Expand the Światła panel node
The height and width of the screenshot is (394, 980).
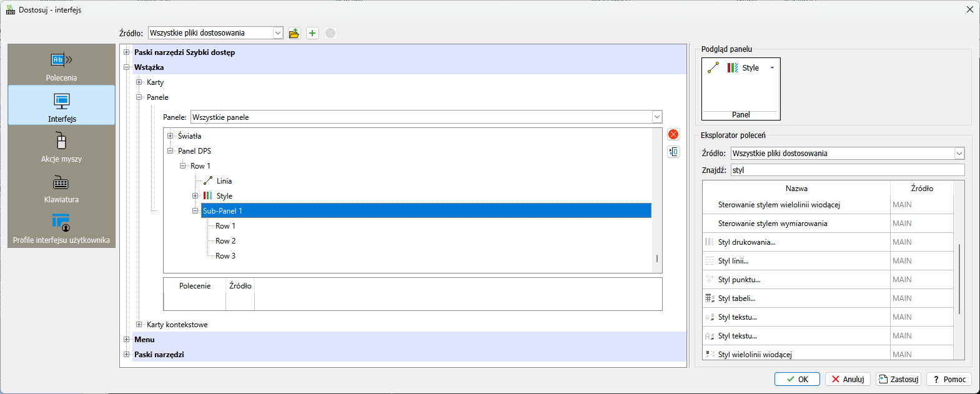tap(171, 136)
